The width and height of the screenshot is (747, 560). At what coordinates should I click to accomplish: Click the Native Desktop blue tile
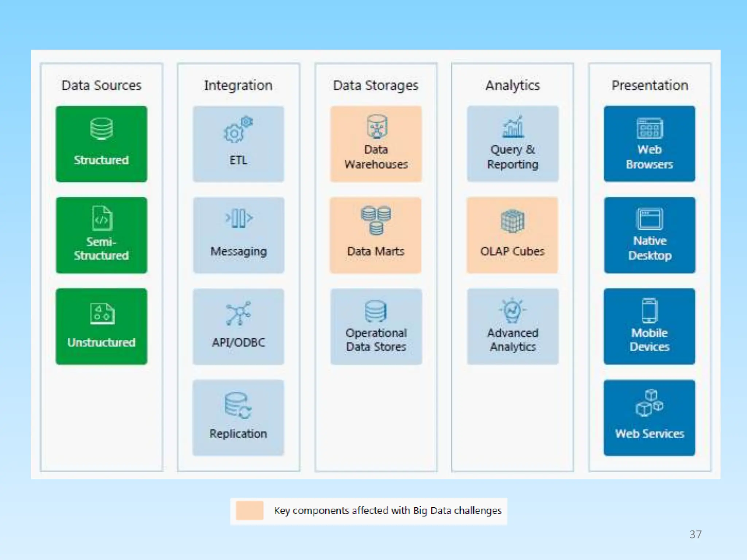(650, 235)
